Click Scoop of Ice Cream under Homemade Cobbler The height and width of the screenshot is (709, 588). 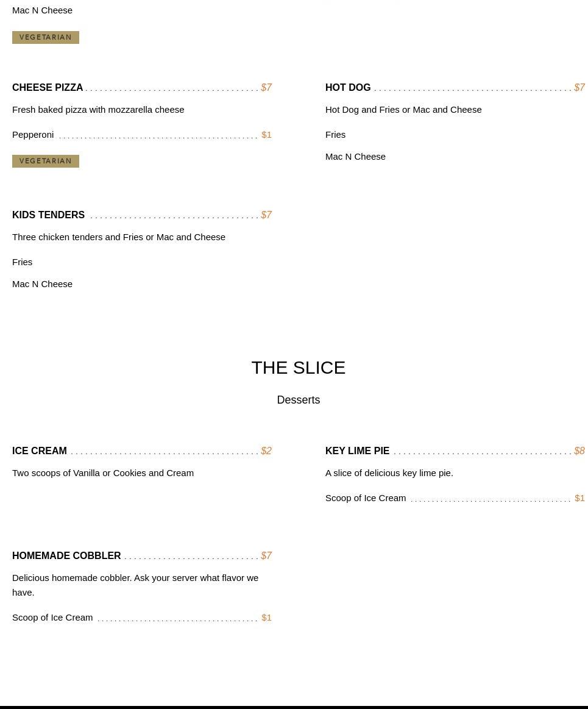52,618
